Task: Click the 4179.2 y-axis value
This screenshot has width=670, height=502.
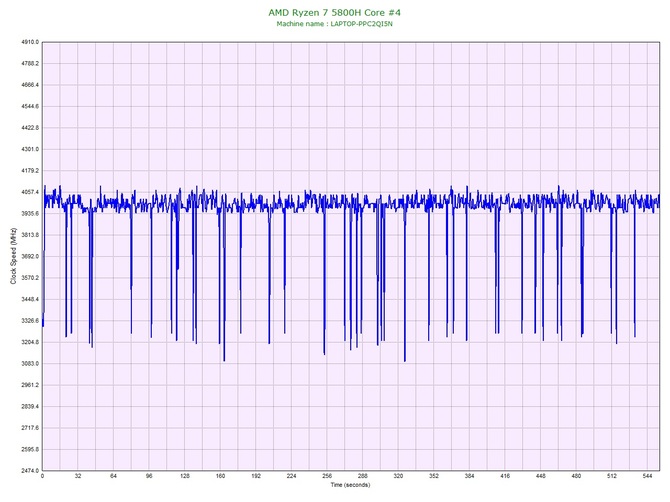Action: point(30,171)
